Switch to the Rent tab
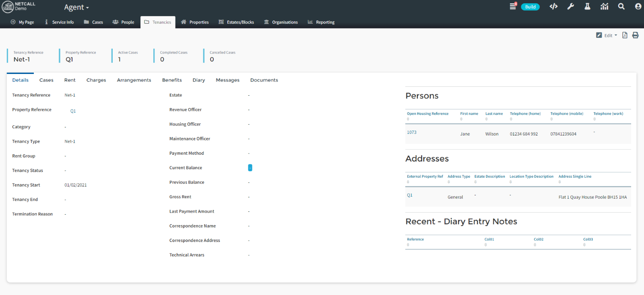 coord(70,80)
